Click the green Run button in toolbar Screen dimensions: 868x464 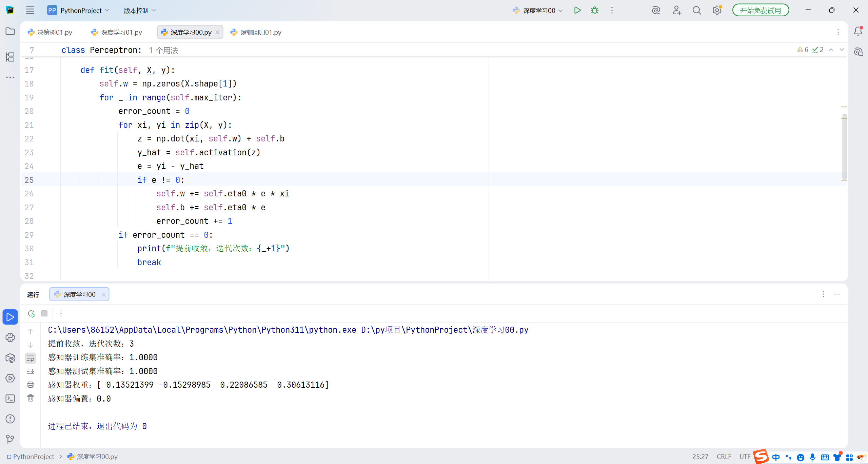tap(577, 10)
